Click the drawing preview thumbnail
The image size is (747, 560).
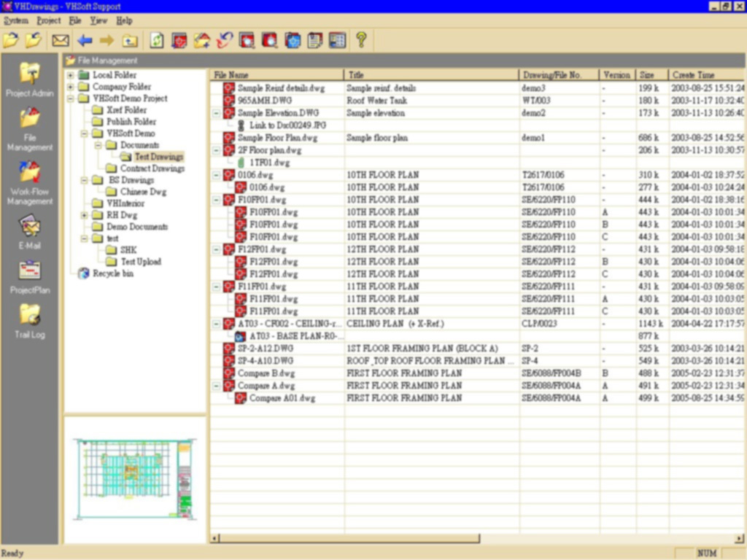coord(135,479)
